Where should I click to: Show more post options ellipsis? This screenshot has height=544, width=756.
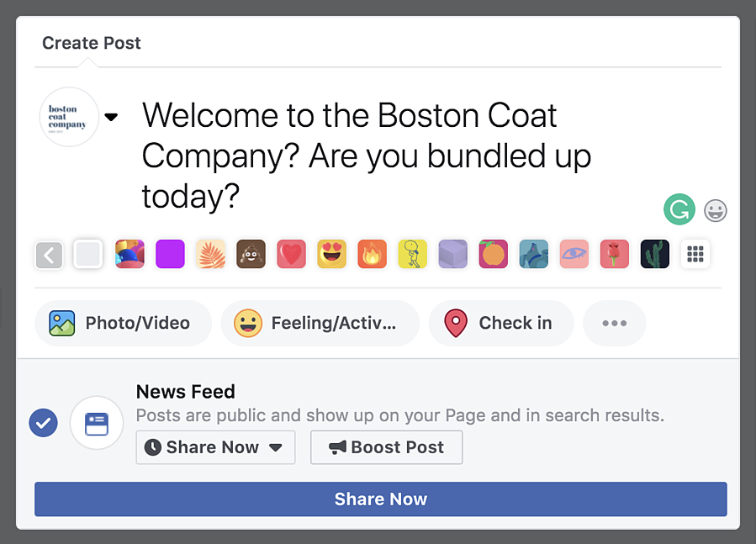coord(614,323)
